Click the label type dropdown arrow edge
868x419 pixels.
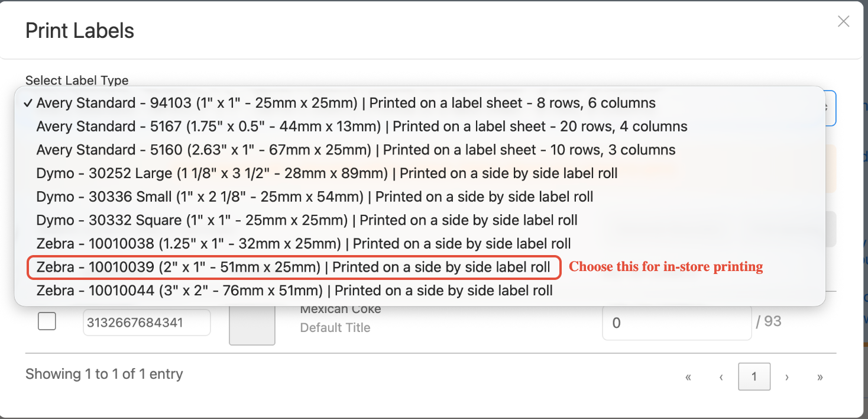tap(830, 108)
